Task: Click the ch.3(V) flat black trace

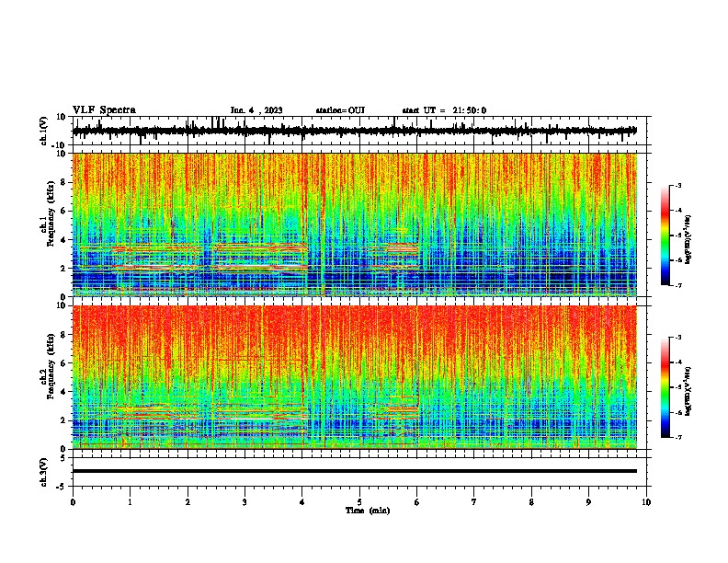Action: (355, 471)
